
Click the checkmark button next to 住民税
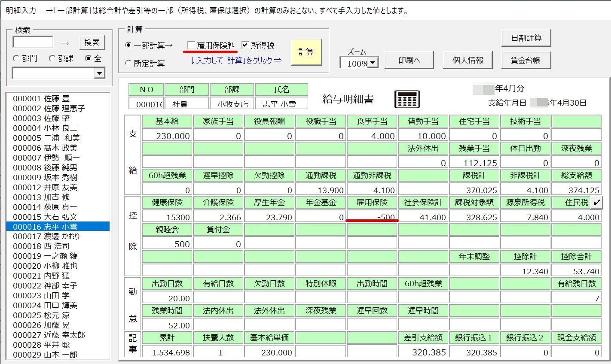coord(596,203)
